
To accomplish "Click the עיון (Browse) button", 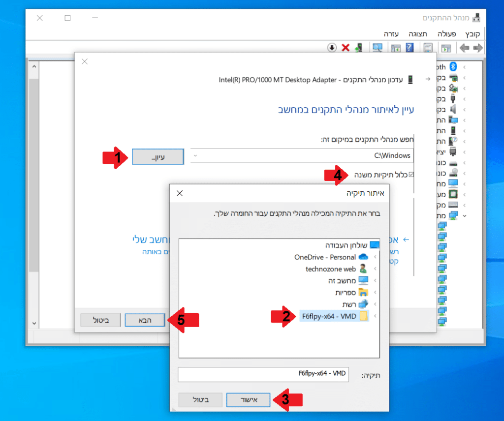I will click(157, 156).
